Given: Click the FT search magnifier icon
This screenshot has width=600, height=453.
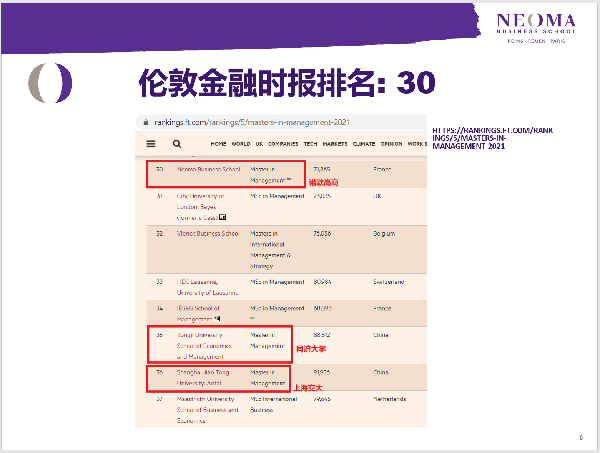Looking at the screenshot, I should tap(177, 144).
